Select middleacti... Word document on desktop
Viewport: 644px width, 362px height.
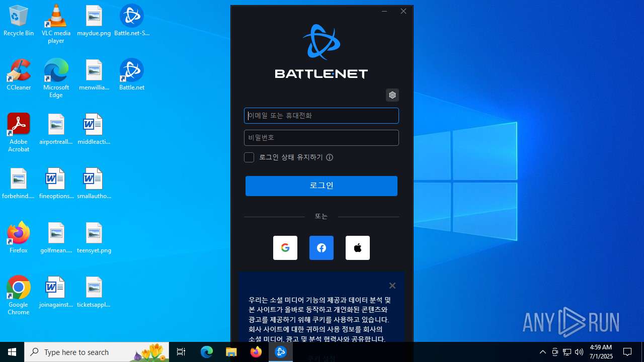[94, 130]
